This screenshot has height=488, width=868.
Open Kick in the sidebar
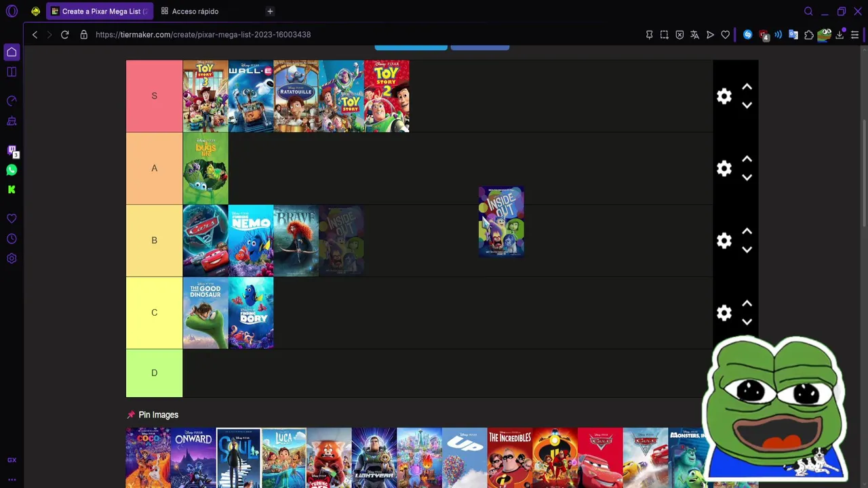(x=12, y=190)
